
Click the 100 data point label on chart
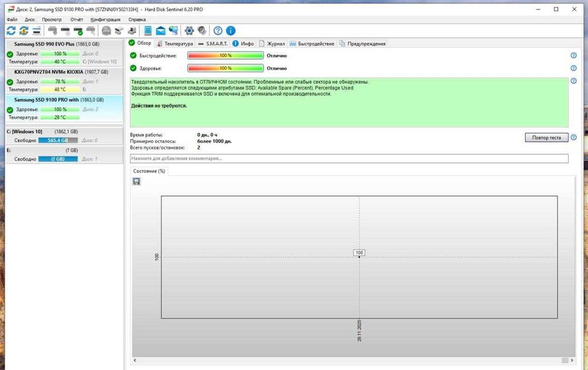[359, 252]
